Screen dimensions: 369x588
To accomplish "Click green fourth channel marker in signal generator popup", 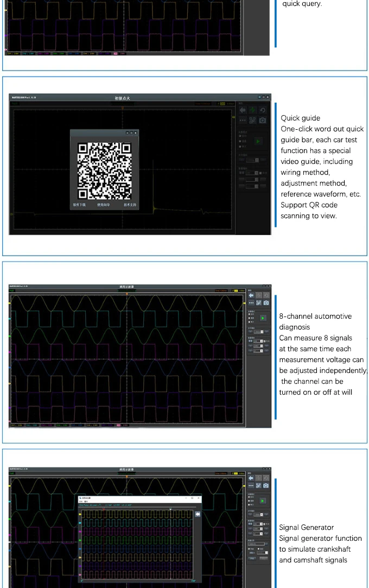I will [80, 540].
